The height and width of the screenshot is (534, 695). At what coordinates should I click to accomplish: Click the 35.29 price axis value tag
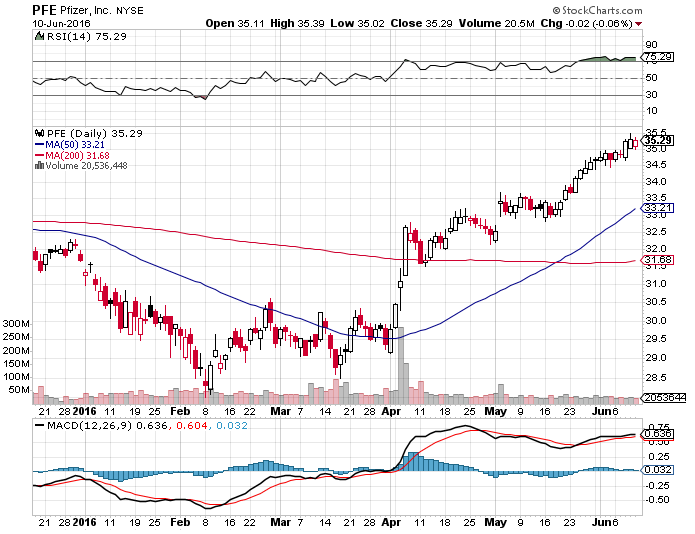[x=658, y=140]
